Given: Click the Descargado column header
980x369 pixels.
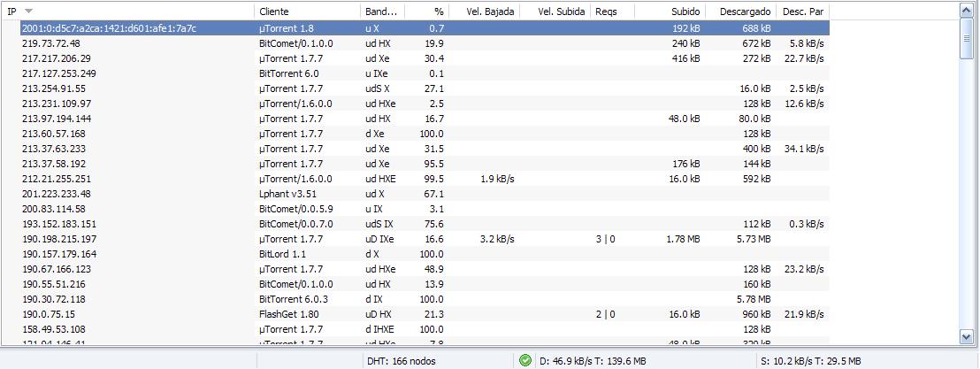Looking at the screenshot, I should tap(745, 12).
